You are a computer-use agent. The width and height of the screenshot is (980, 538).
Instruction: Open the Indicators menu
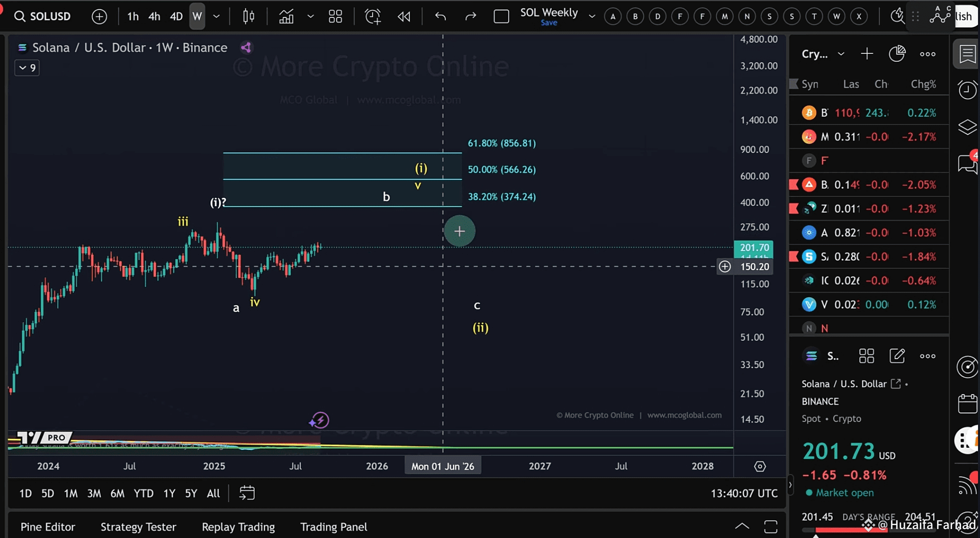(286, 16)
